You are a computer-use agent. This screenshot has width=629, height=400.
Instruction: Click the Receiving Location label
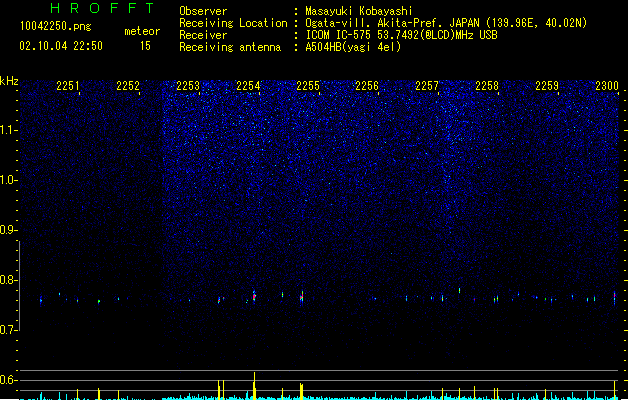[x=233, y=23]
